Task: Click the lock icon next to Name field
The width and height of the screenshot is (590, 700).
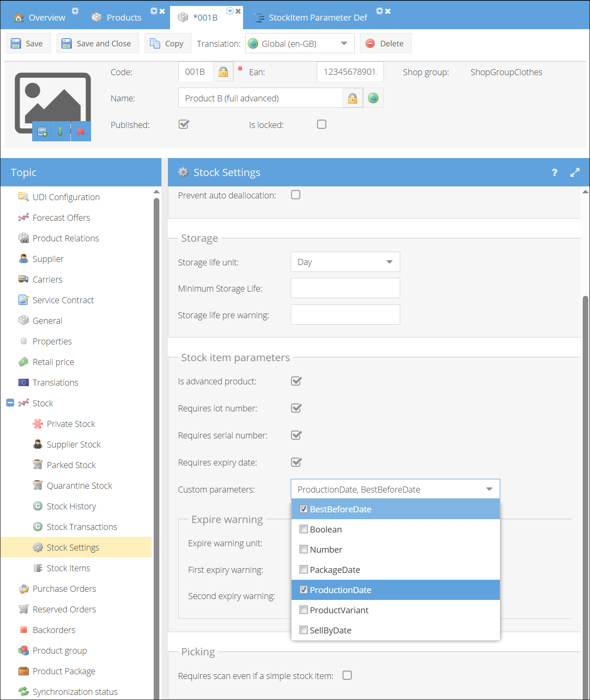Action: click(x=353, y=98)
